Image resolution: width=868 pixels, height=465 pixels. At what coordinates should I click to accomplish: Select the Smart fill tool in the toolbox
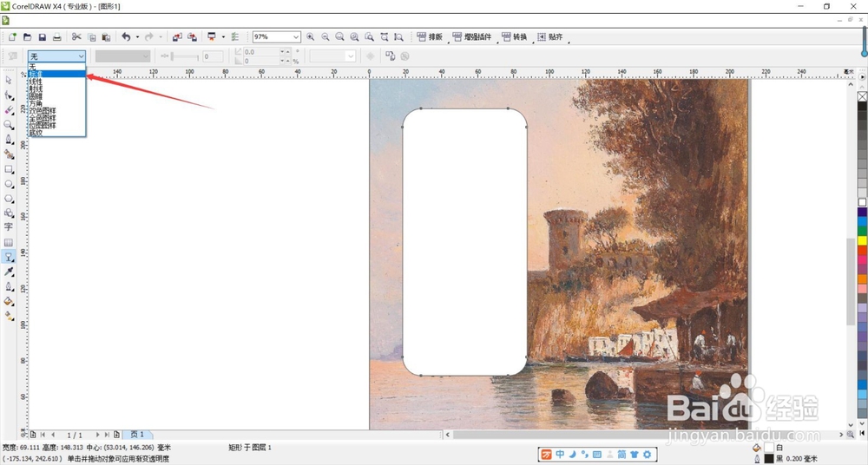9,154
